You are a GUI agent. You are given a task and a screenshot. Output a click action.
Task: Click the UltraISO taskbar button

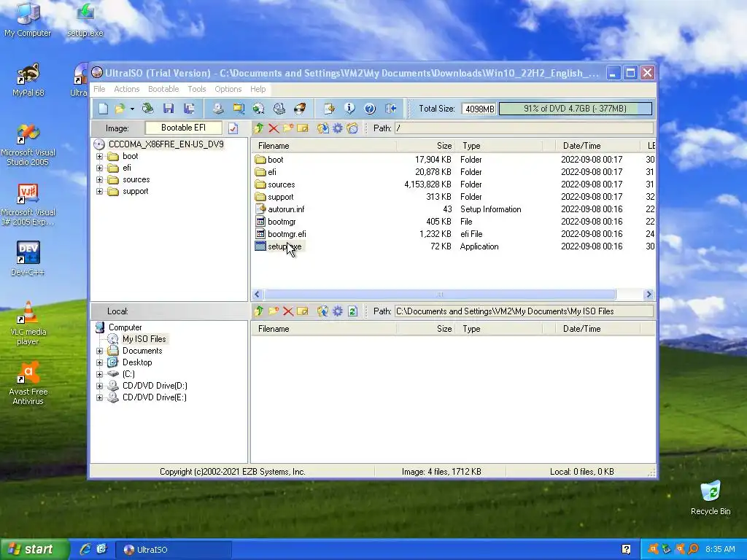point(174,550)
